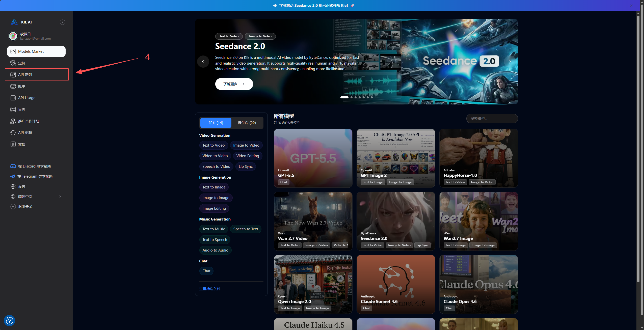The image size is (644, 330).
Task: Go to next carousel slide
Action: [510, 62]
